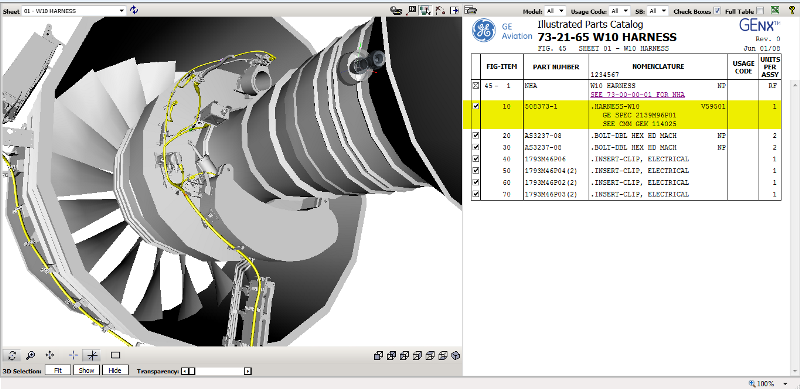
Task: Choose the rectangle zoom area tool
Action: tap(115, 355)
